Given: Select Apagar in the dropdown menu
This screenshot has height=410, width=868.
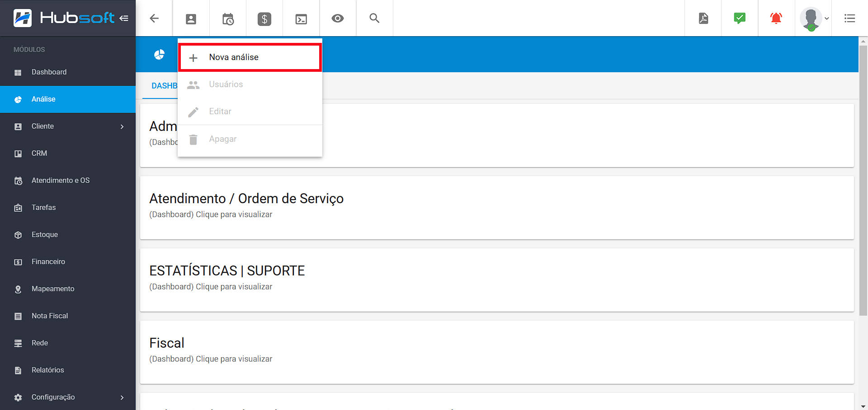Looking at the screenshot, I should click(x=250, y=139).
